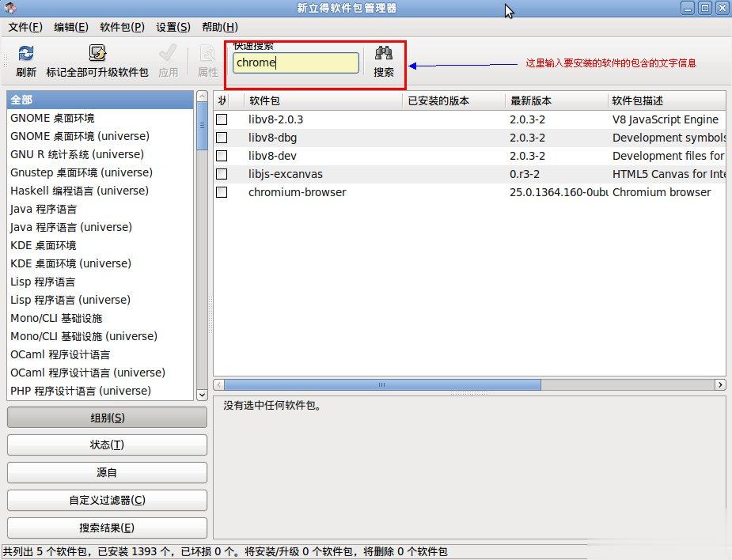
Task: Click the 源自 filter button
Action: pyautogui.click(x=107, y=472)
